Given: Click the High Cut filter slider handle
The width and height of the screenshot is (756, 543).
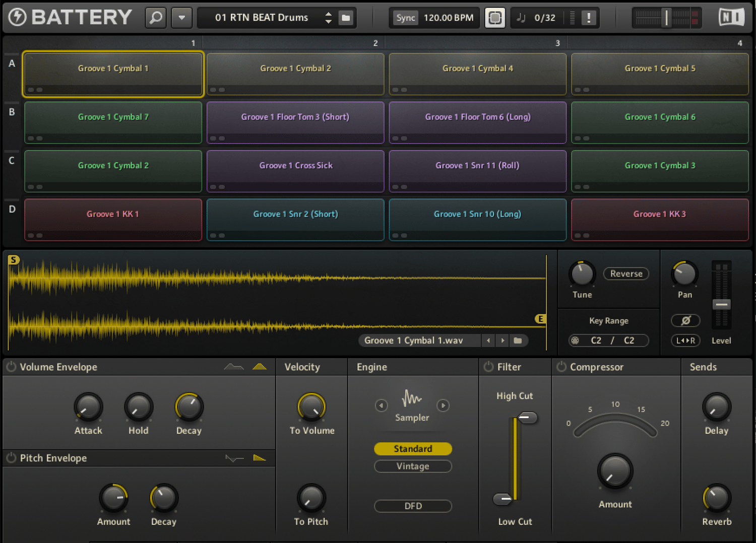Looking at the screenshot, I should pos(527,417).
